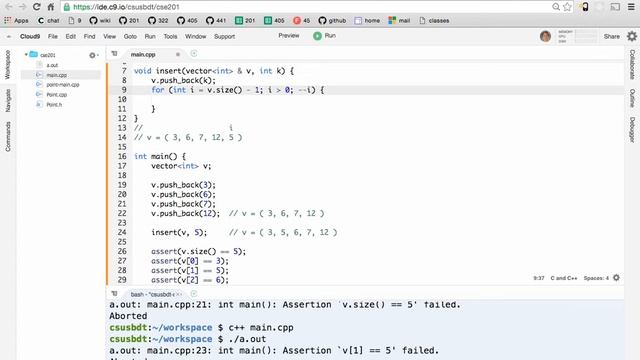Viewport: 640px width, 360px height.
Task: Open the wiki GitHub bookmark
Action: (x=100, y=20)
